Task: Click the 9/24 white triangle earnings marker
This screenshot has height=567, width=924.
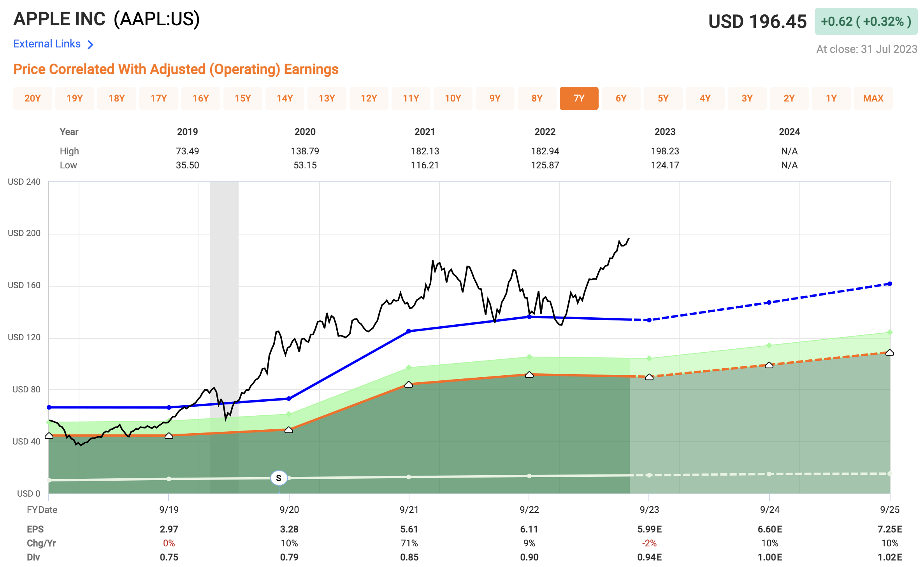Action: tap(769, 365)
